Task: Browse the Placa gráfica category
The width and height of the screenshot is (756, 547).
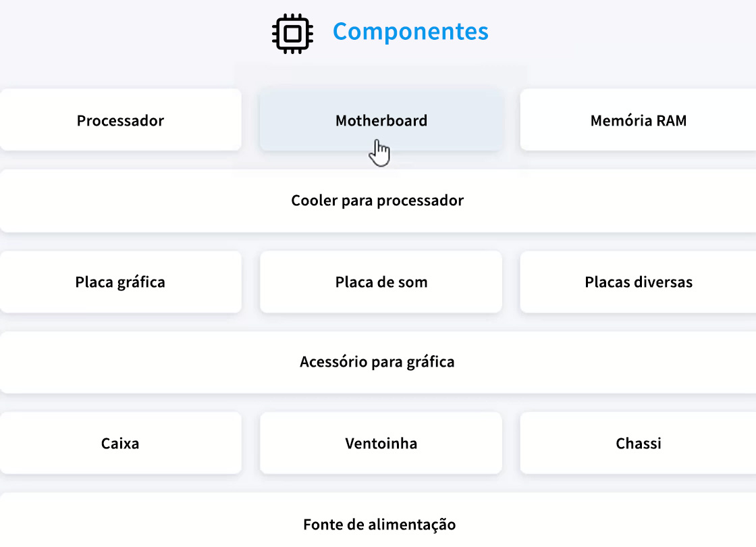Action: pos(120,282)
